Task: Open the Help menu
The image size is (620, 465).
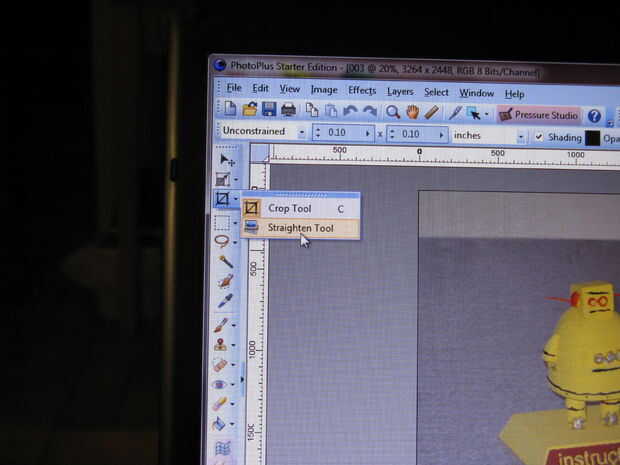Action: pos(514,94)
